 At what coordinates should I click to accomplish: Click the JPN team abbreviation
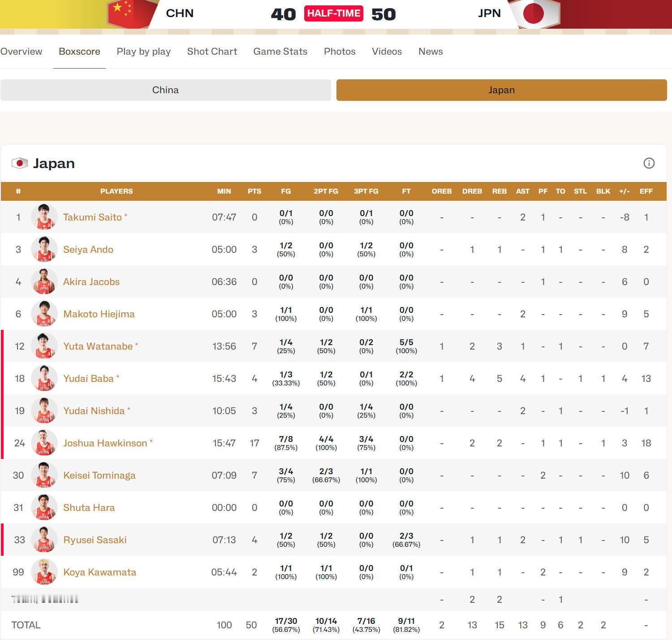[489, 13]
